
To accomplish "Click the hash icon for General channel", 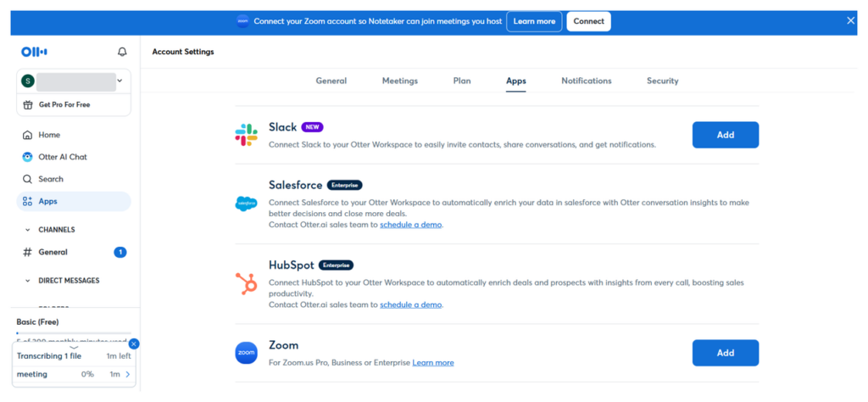I will pyautogui.click(x=27, y=253).
